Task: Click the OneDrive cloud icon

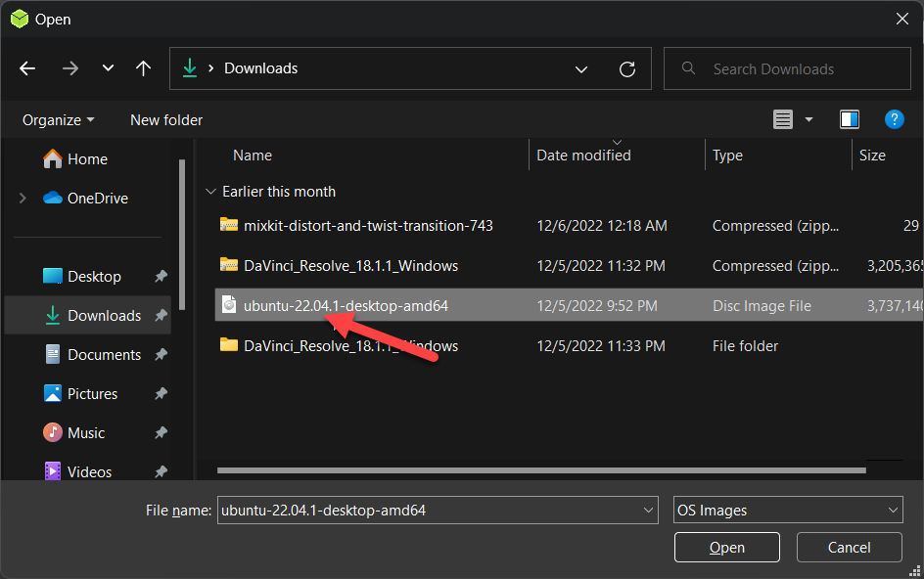Action: click(53, 198)
